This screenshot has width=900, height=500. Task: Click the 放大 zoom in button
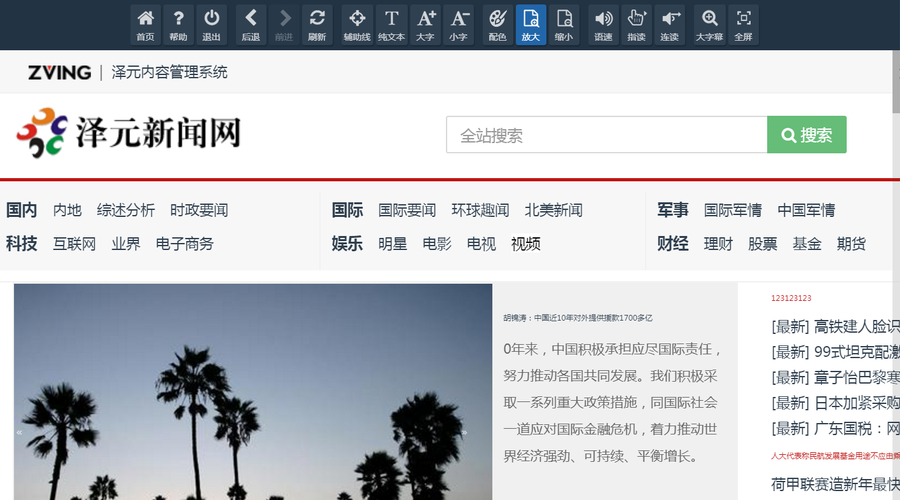click(530, 24)
